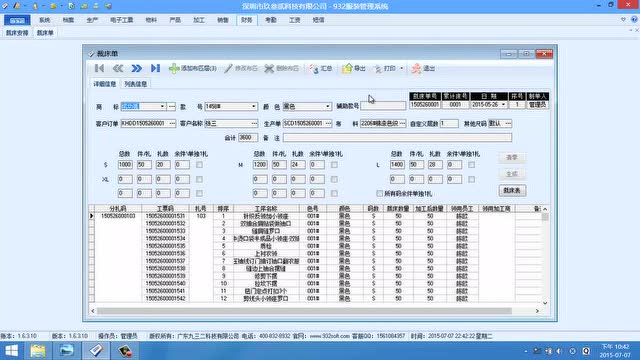
Task: Click the 导出 export button
Action: [353, 68]
